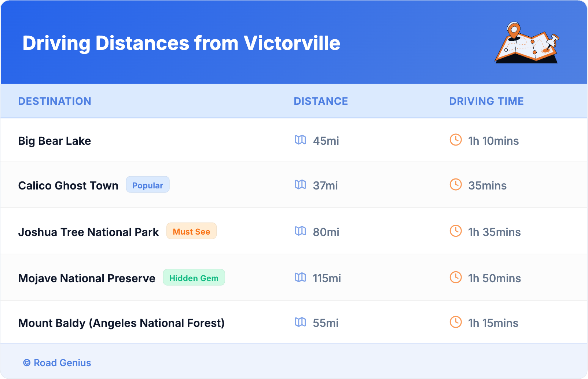Click the clock icon beside 1h 35mins
The width and height of the screenshot is (588, 379).
click(456, 231)
